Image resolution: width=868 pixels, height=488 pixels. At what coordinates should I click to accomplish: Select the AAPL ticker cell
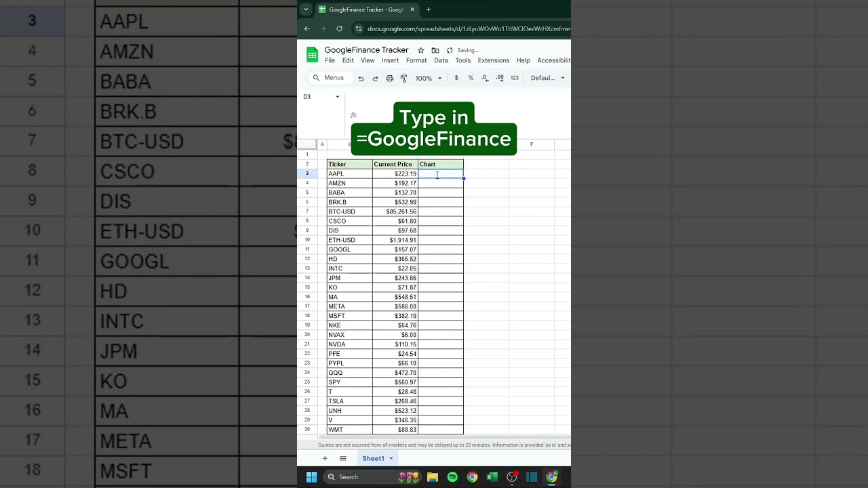(350, 174)
